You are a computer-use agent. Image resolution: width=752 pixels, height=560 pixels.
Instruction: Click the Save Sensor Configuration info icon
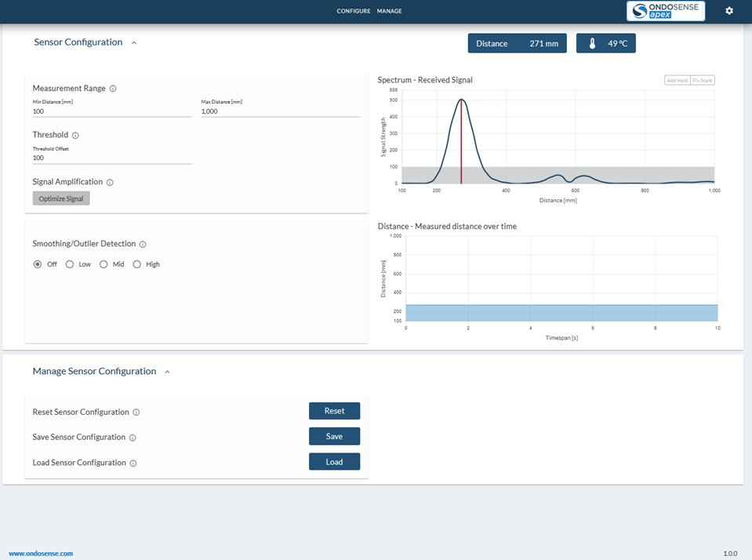[133, 438]
